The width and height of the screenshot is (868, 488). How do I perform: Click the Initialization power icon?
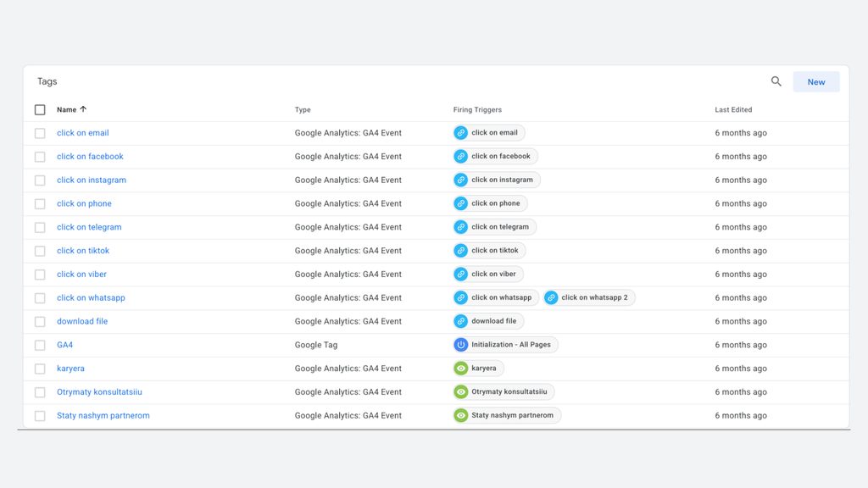[460, 345]
